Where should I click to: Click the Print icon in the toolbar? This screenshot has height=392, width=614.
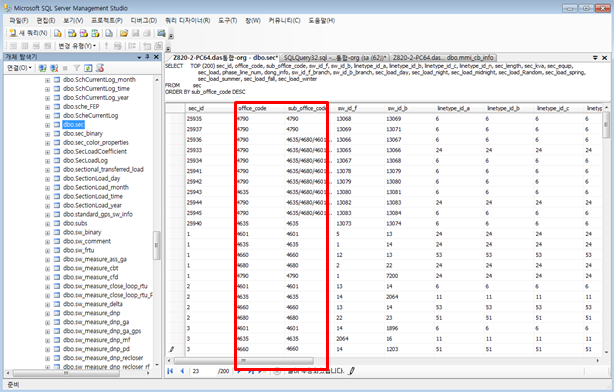[147, 33]
